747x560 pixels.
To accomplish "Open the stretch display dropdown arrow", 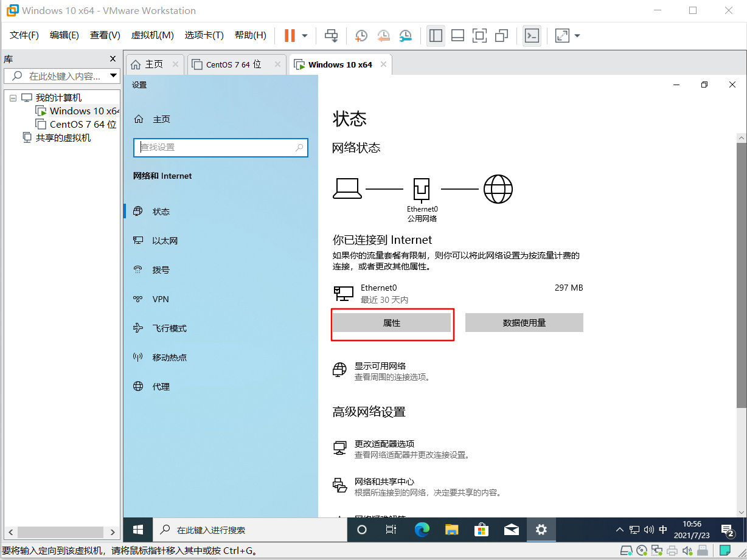I will pos(577,35).
